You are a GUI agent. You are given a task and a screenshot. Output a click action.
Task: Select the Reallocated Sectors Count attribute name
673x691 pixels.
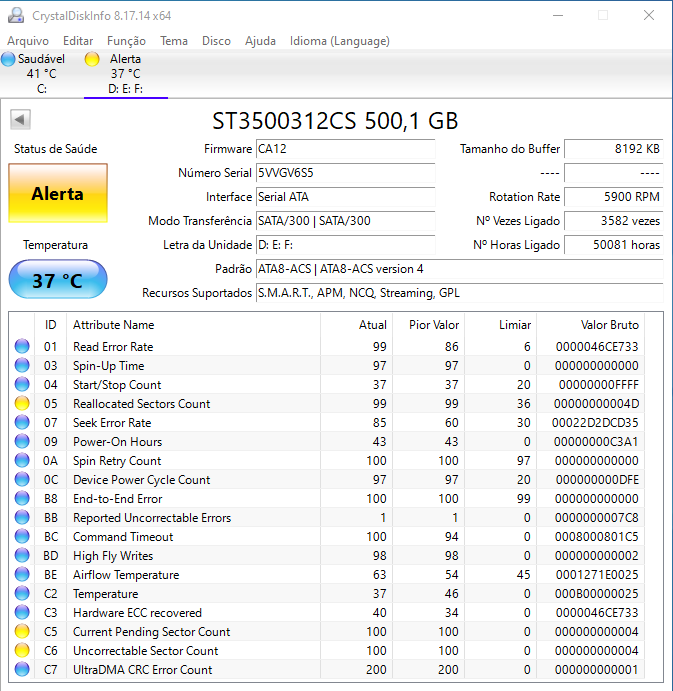141,404
